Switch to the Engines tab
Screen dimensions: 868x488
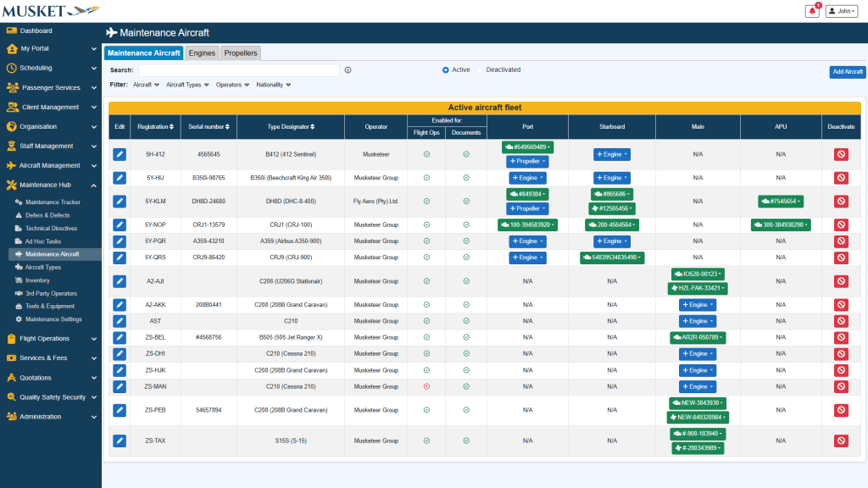(x=202, y=53)
